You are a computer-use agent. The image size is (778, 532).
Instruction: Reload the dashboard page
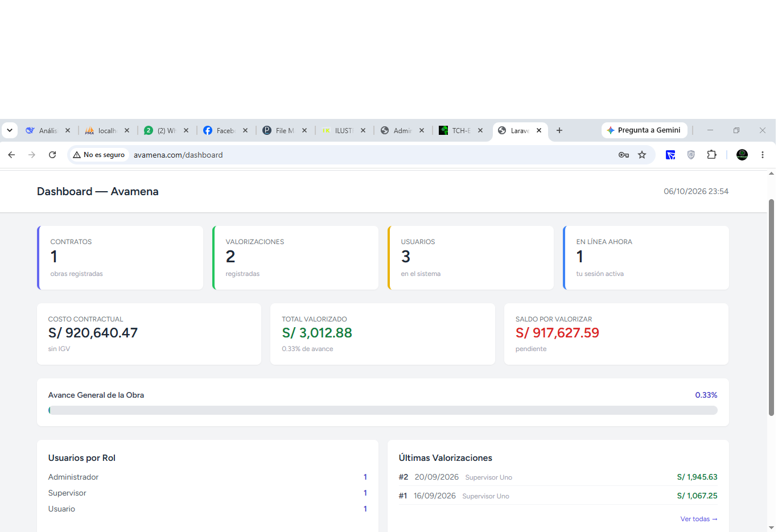(52, 155)
